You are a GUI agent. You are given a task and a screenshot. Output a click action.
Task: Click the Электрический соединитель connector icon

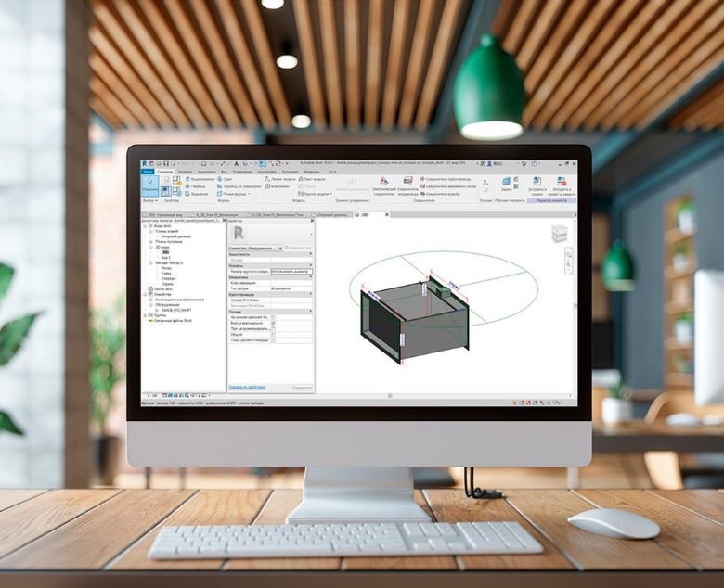point(383,184)
